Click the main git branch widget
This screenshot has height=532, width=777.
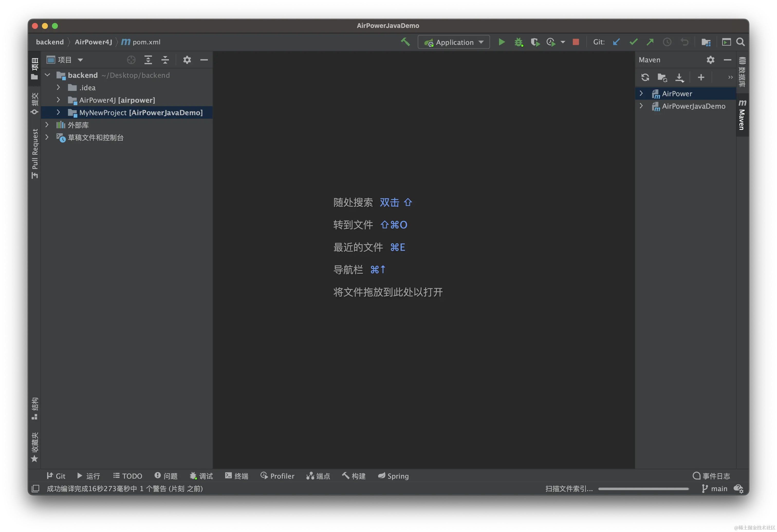click(715, 489)
